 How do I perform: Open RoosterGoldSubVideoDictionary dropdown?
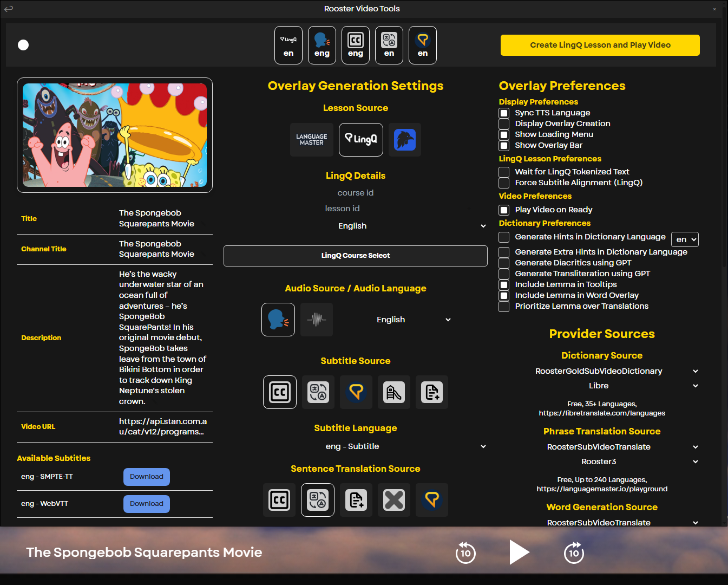coord(602,371)
